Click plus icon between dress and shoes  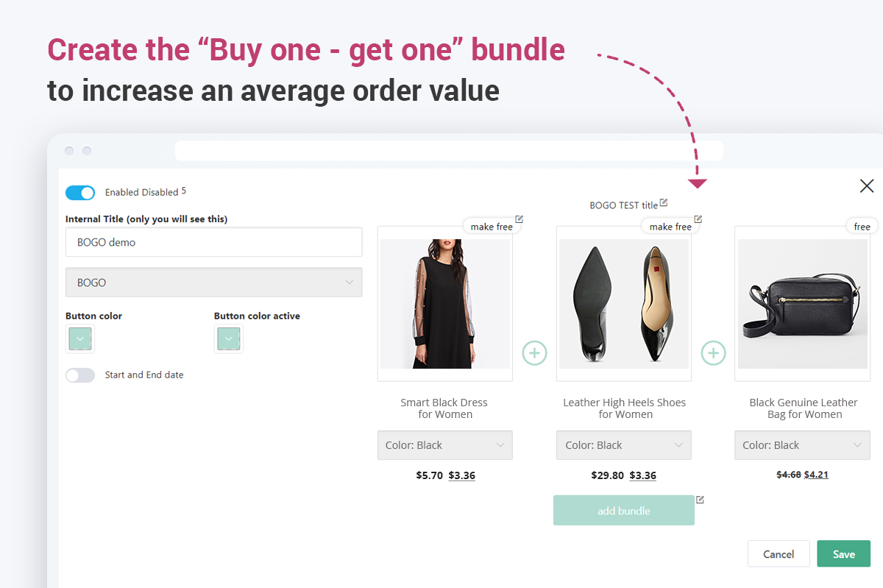pos(534,353)
